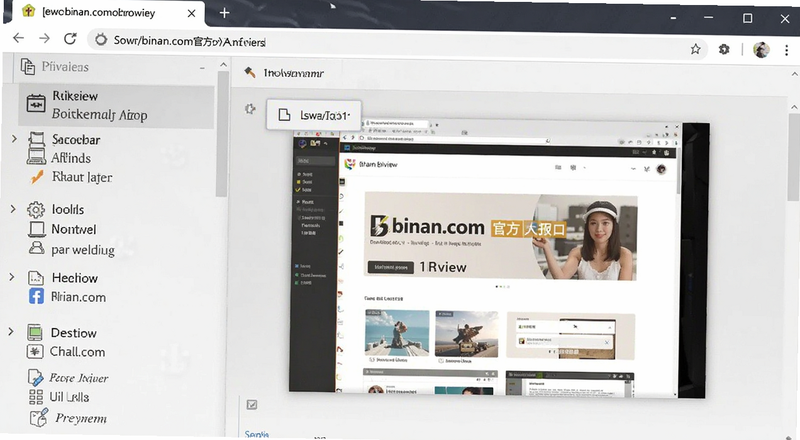
Task: Click the Inolvsmamr header text
Action: click(x=293, y=73)
